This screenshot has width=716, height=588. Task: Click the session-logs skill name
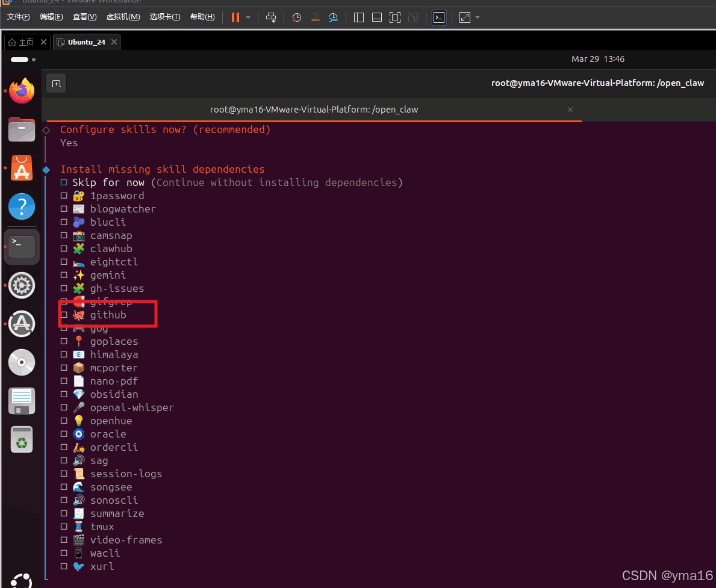click(126, 474)
